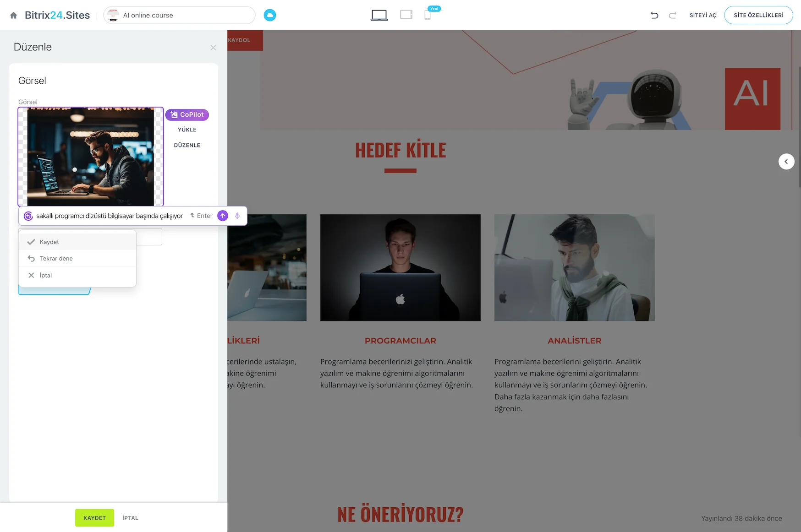
Task: Undo the last change
Action: [654, 15]
